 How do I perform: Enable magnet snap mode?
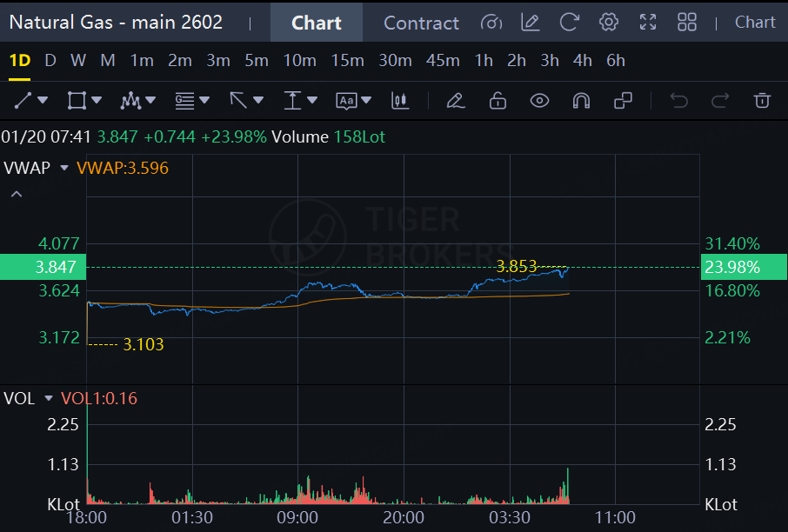coord(581,101)
